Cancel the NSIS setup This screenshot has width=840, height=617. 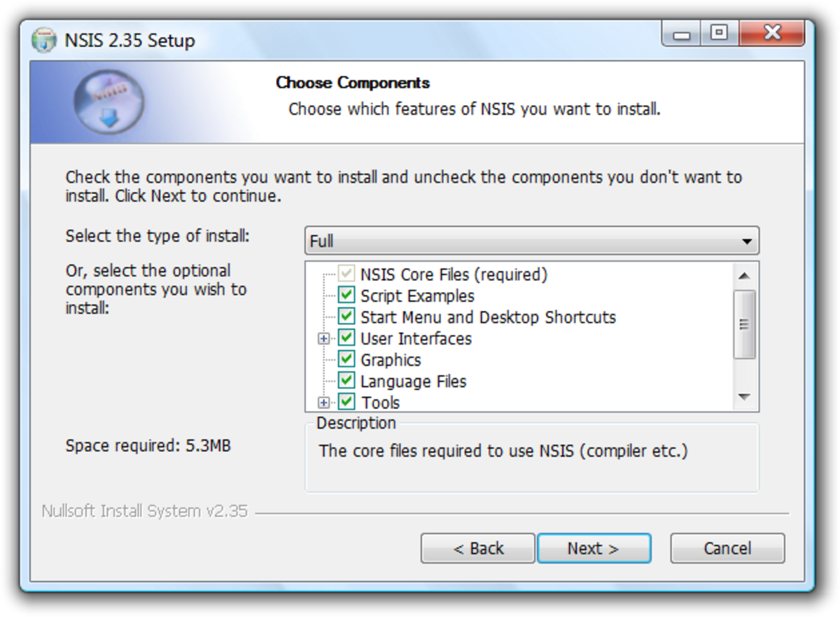click(727, 548)
